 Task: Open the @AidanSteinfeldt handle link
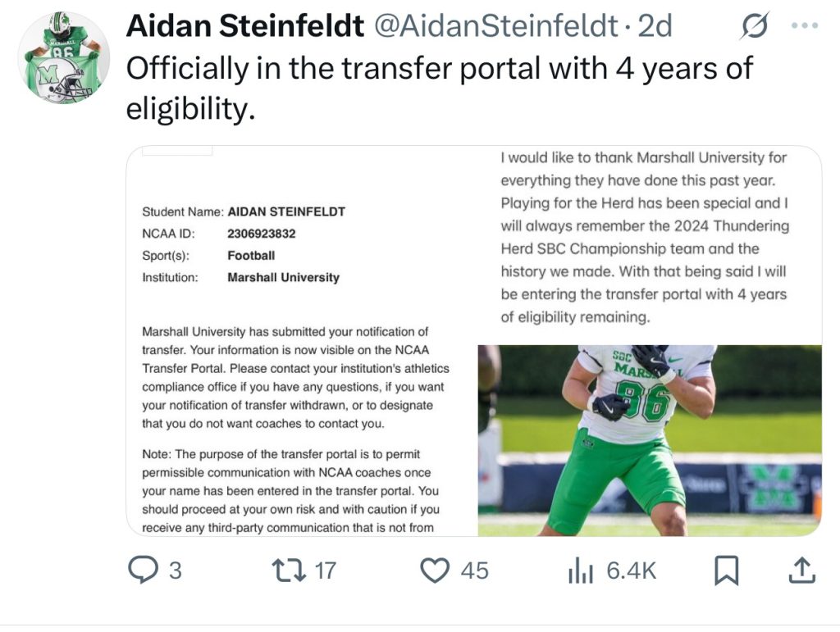(496, 25)
